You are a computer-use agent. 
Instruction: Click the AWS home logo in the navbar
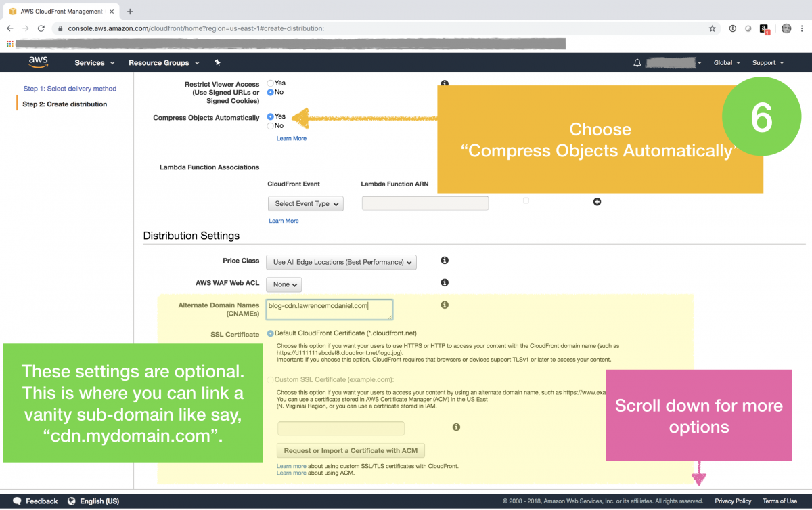tap(38, 62)
